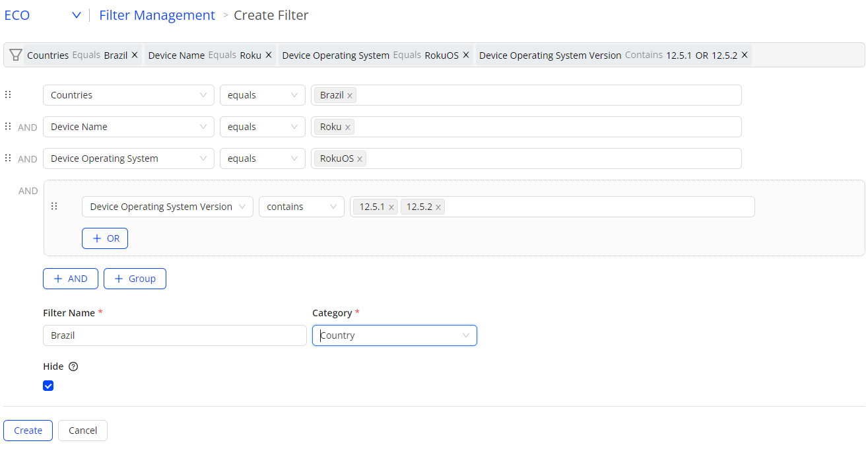The height and width of the screenshot is (451, 868).
Task: Open equals operator dropdown for Device Operating System
Action: click(x=263, y=158)
